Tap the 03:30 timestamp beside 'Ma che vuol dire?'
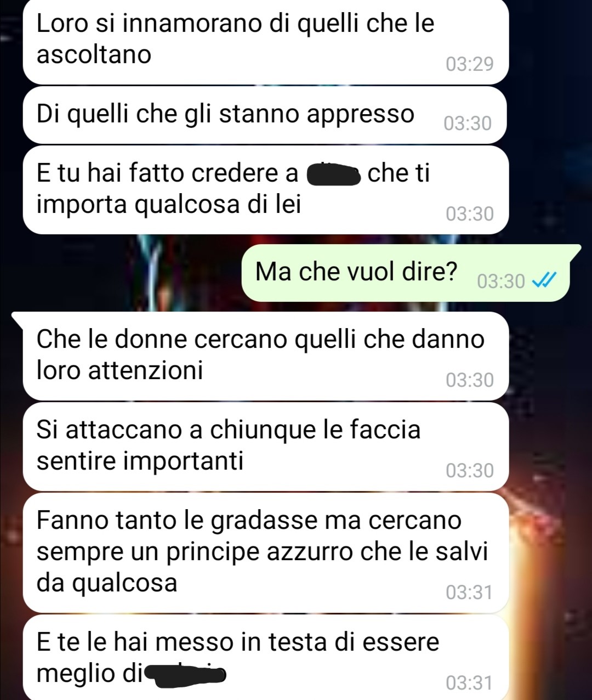The height and width of the screenshot is (700, 592). tap(501, 281)
